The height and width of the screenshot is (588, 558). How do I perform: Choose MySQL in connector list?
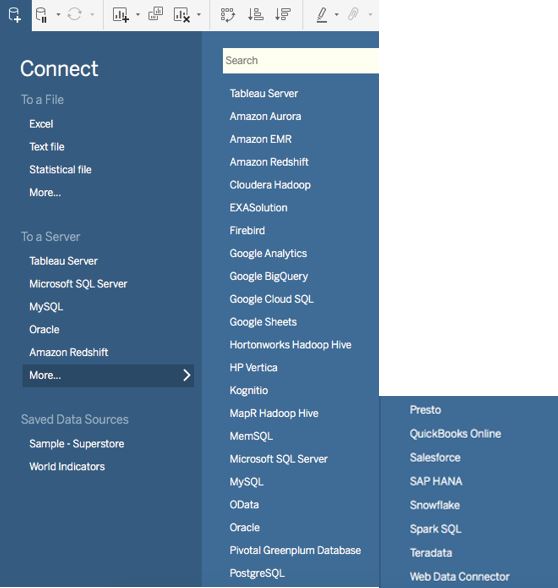pyautogui.click(x=246, y=482)
